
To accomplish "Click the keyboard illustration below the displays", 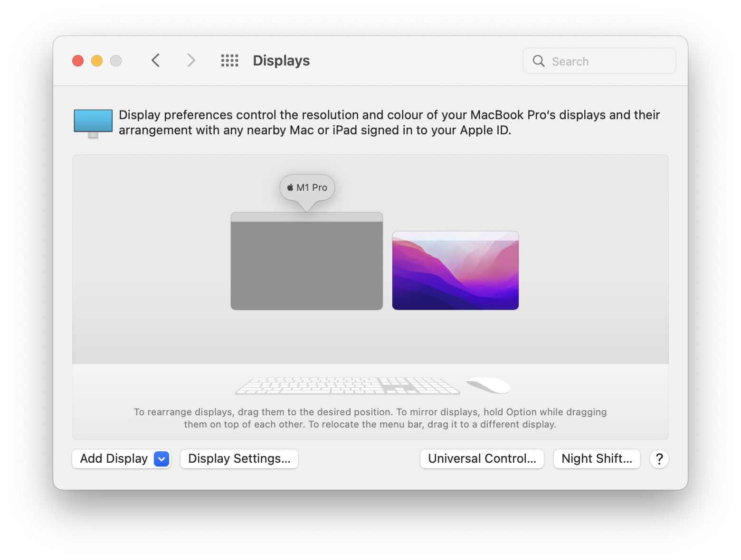I will tap(347, 385).
